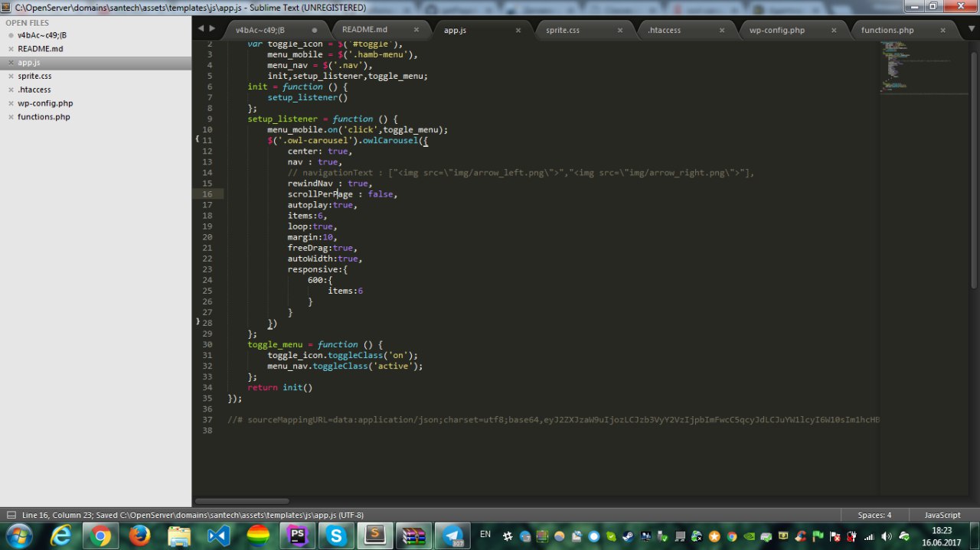Open Telegram from the taskbar
Image resolution: width=980 pixels, height=550 pixels.
[x=452, y=536]
